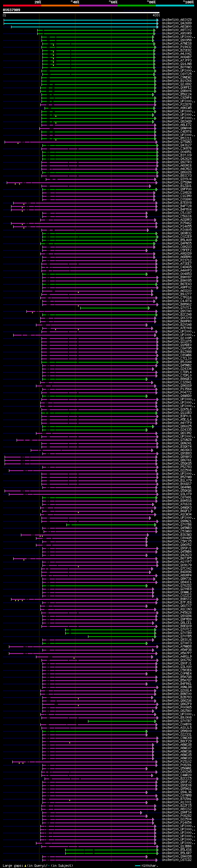The width and height of the screenshot is (197, 868).
Task: Open hit UniRef100_Q9HFS4
Action: click(x=177, y=812)
